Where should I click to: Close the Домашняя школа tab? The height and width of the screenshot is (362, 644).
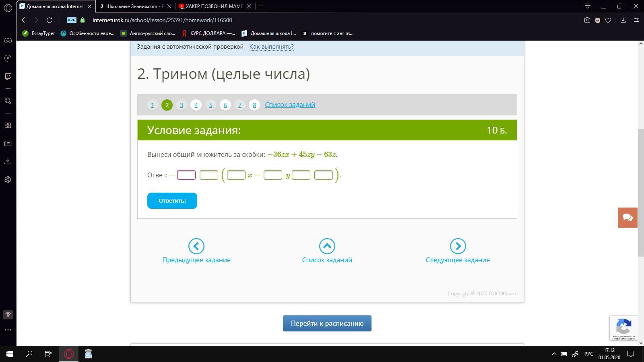click(x=89, y=6)
